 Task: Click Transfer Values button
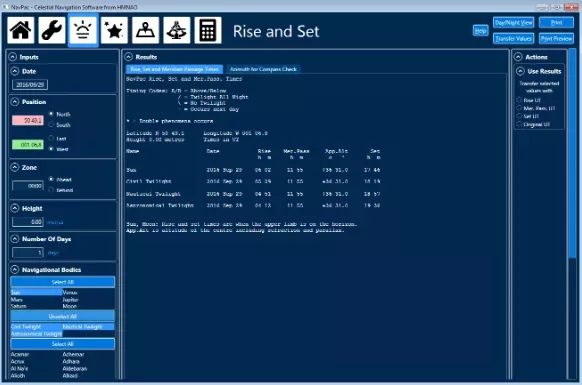(514, 39)
